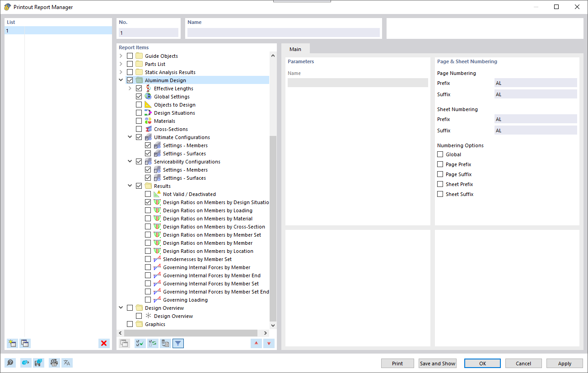Screen dimensions: 588x373
Task: Switch to the Main tab
Action: coord(295,49)
